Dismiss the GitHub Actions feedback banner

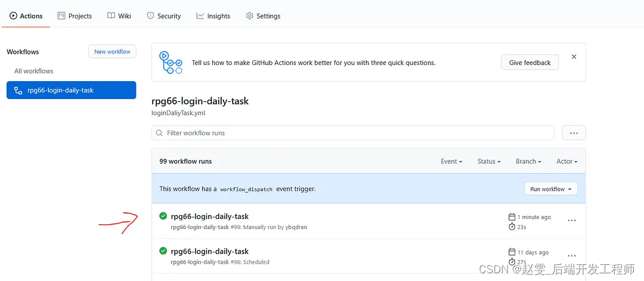[574, 57]
